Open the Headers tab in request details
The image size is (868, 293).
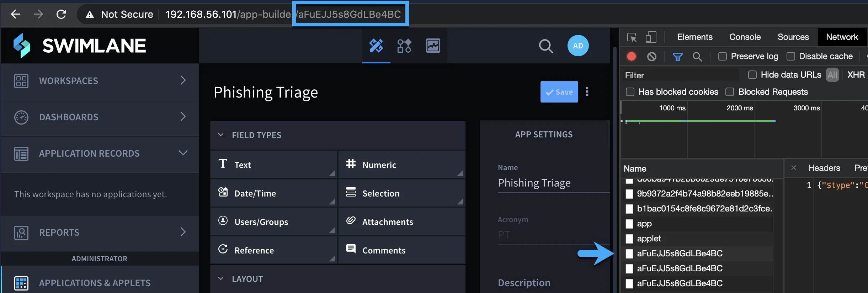tap(824, 168)
